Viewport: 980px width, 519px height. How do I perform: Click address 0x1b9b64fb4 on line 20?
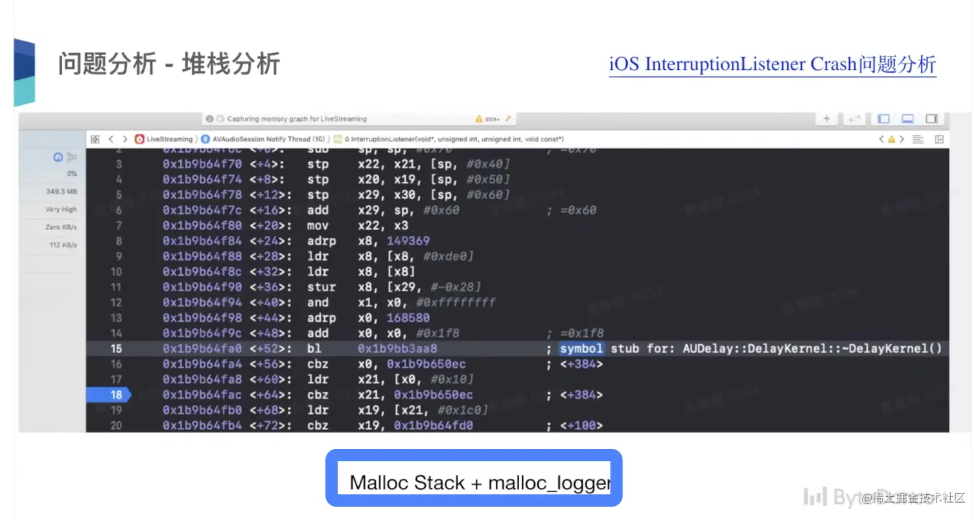pos(203,426)
